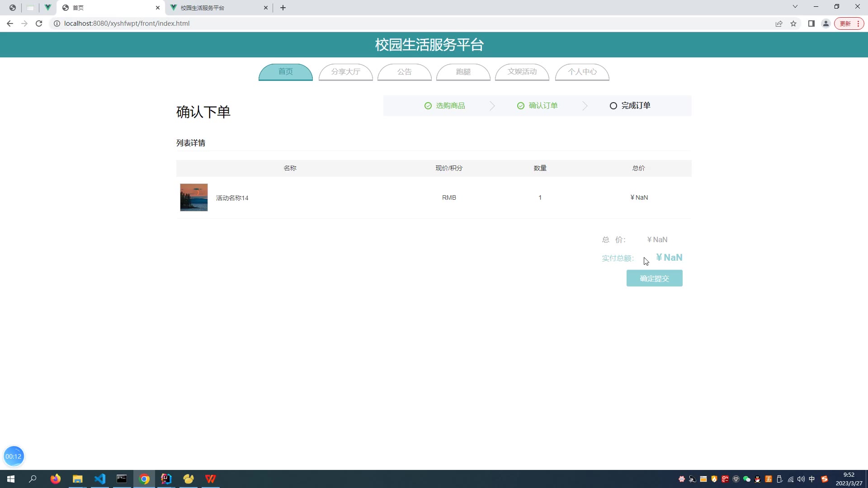Click the 确定提交 submit button

(654, 278)
